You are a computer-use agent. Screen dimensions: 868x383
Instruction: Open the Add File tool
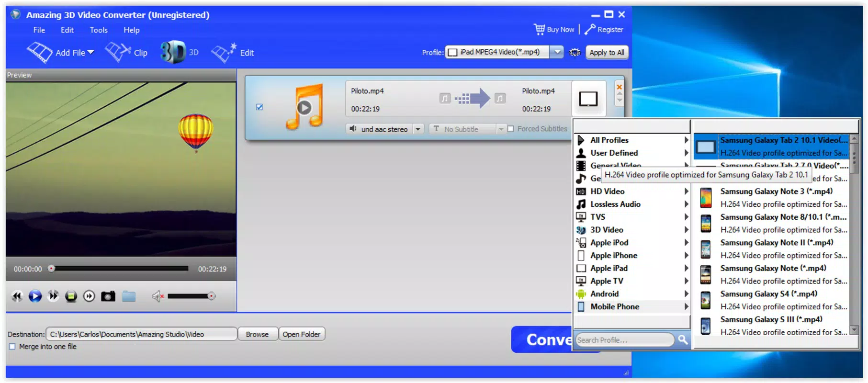tap(60, 52)
